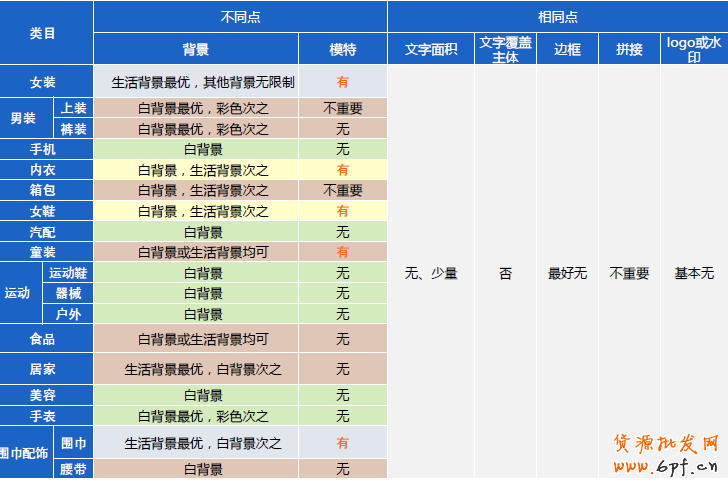The width and height of the screenshot is (728, 488).
Task: Click the 文字覆盖主体 column header
Action: pyautogui.click(x=505, y=49)
